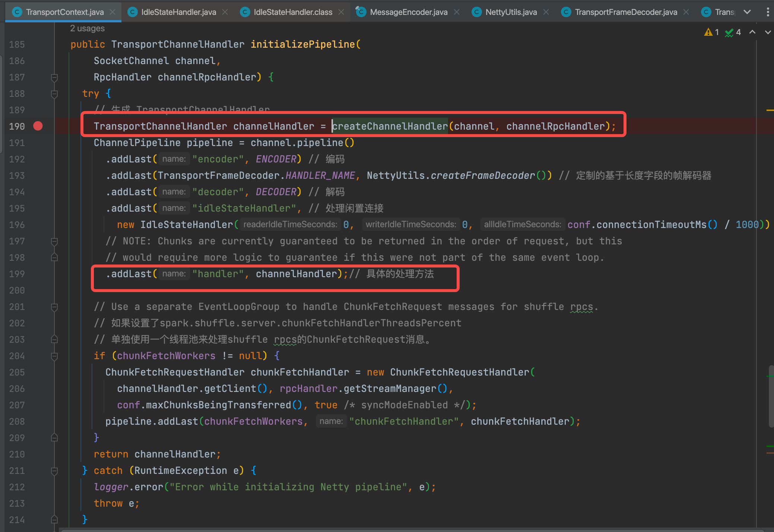This screenshot has height=532, width=774.
Task: Collapse the method fold at line 187
Action: [x=54, y=77]
